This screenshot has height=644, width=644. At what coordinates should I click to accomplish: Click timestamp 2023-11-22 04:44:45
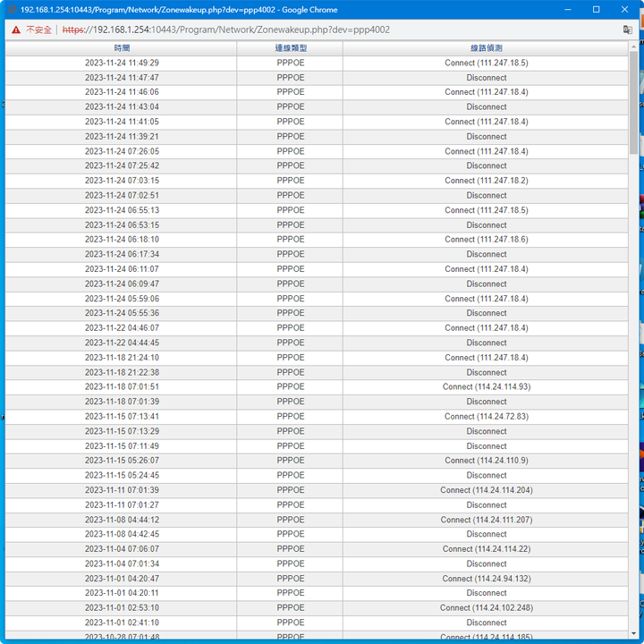pos(122,343)
